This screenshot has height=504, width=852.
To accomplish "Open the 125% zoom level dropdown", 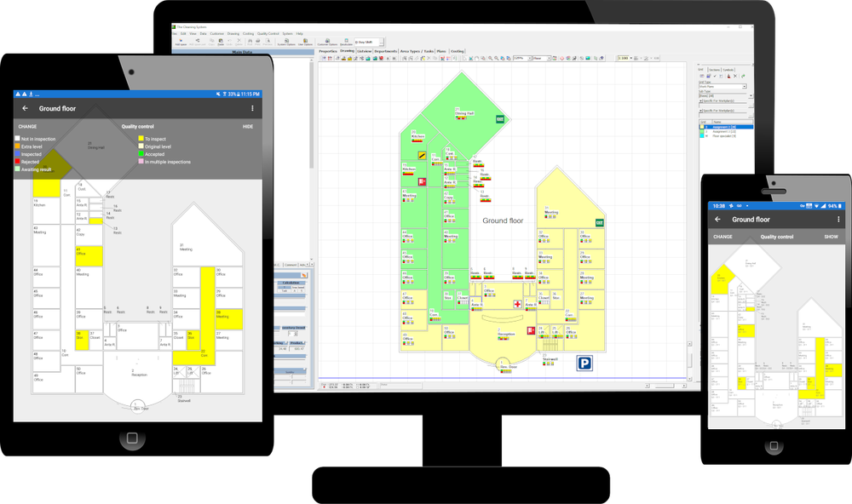I will pos(530,56).
